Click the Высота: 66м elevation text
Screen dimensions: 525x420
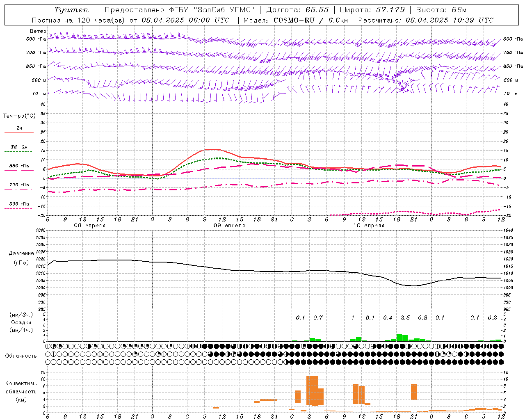click(441, 10)
